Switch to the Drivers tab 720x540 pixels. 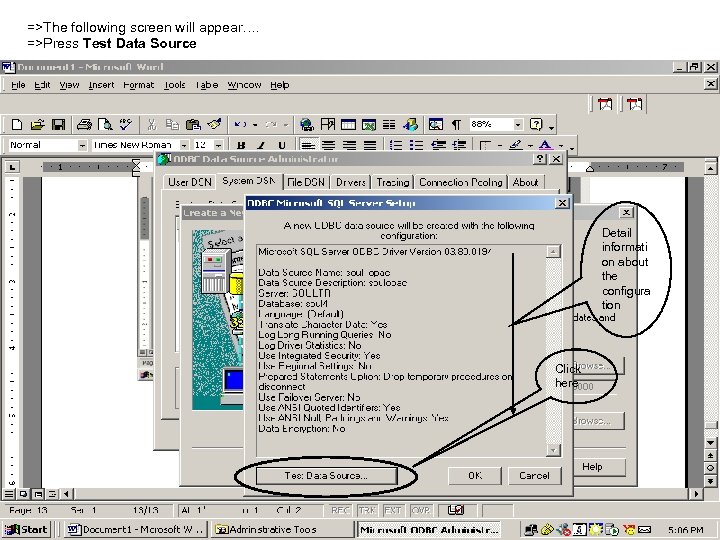click(351, 182)
